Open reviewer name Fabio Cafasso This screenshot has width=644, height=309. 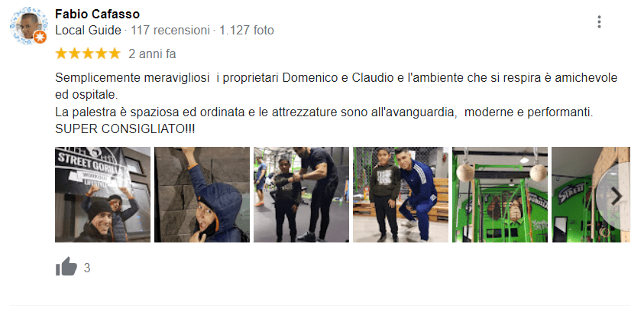(97, 14)
